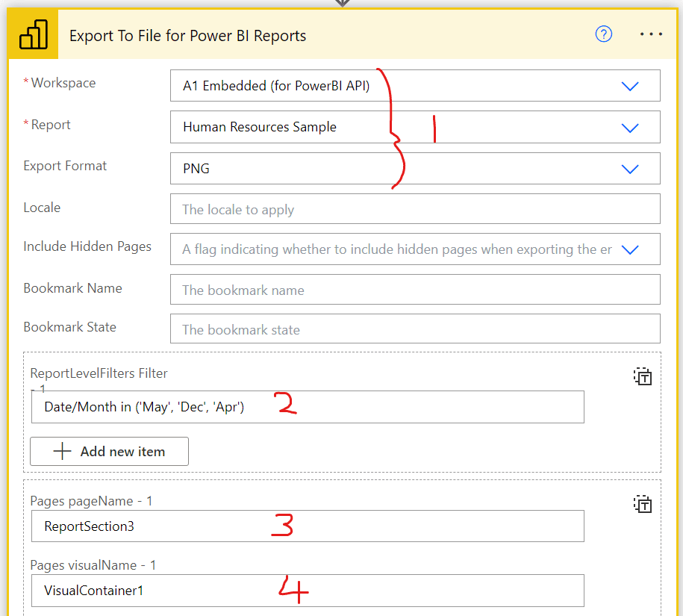Edit the Pages pageName field with ReportSection3

[307, 526]
